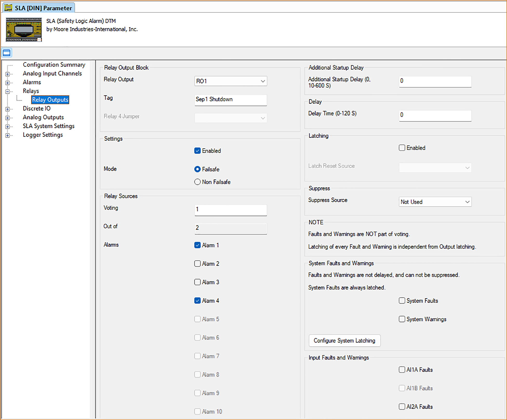Expand the Analog Input Channels tree node
The width and height of the screenshot is (507, 420).
click(8, 74)
